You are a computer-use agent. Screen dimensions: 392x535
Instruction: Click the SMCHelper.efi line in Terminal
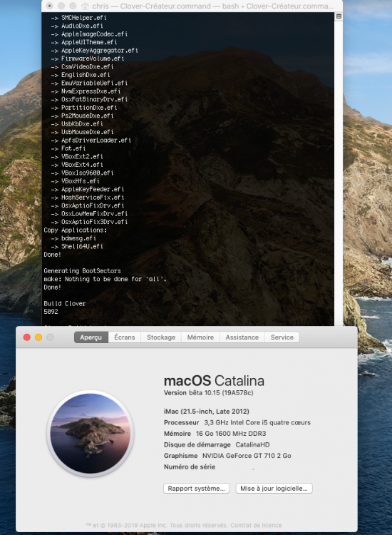pos(78,17)
